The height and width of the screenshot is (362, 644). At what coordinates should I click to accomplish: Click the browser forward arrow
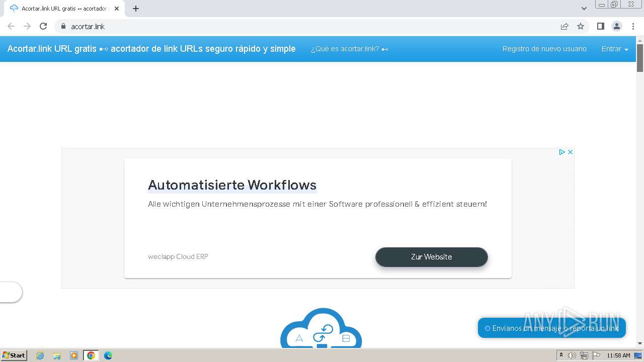(27, 26)
